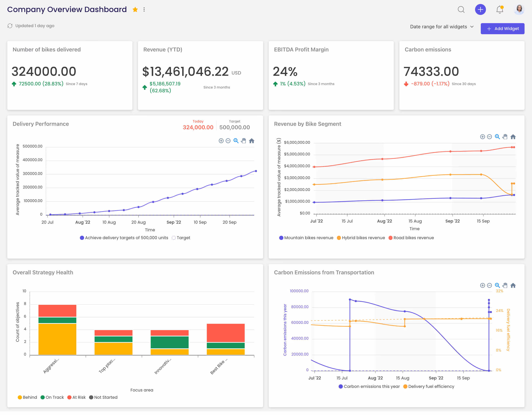Unfavorite the dashboard by clicking the star
532x415 pixels.
pos(135,10)
